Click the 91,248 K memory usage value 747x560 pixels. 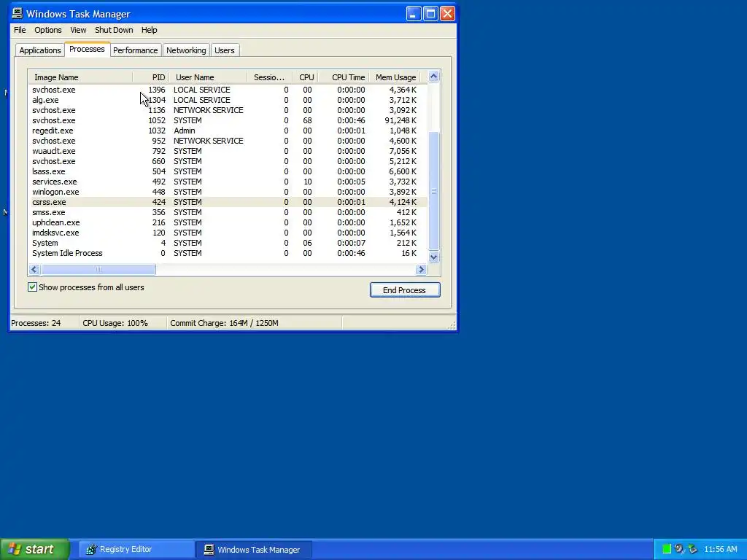tap(400, 120)
